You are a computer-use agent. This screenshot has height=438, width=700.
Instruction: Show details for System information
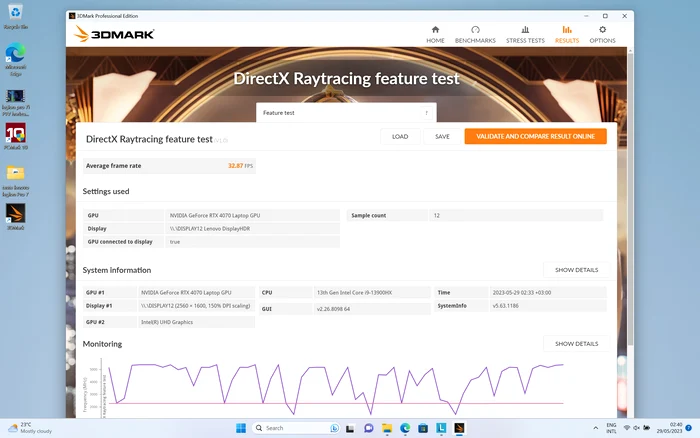coord(576,270)
